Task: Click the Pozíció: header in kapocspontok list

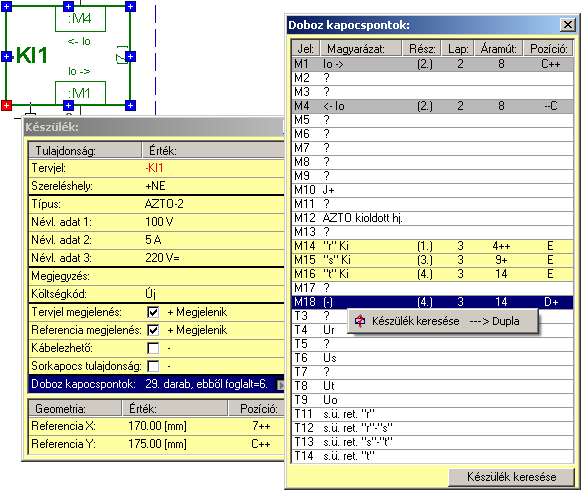Action: coord(548,49)
